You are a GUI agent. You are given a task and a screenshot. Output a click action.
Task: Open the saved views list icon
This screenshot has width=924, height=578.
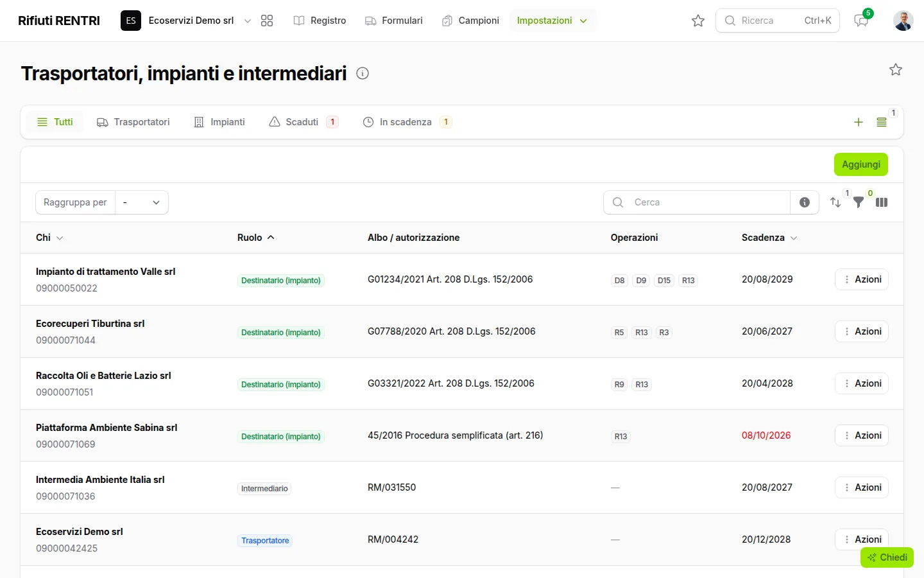[882, 122]
